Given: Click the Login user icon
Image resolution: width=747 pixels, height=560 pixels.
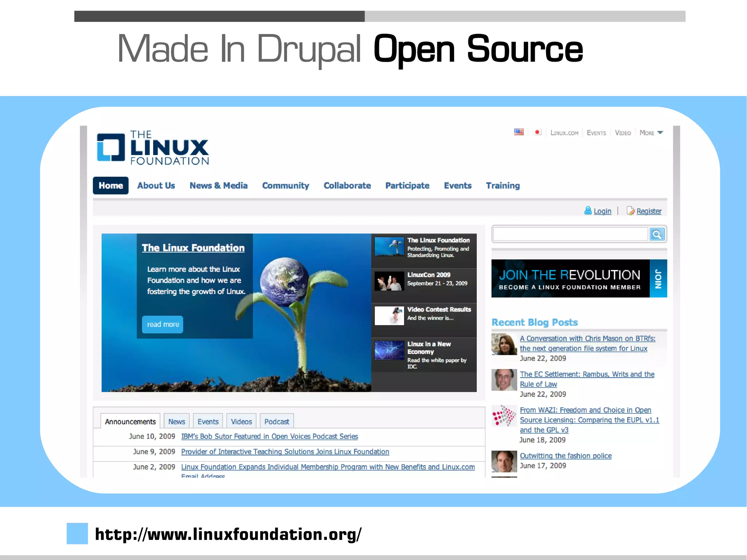Looking at the screenshot, I should 588,211.
